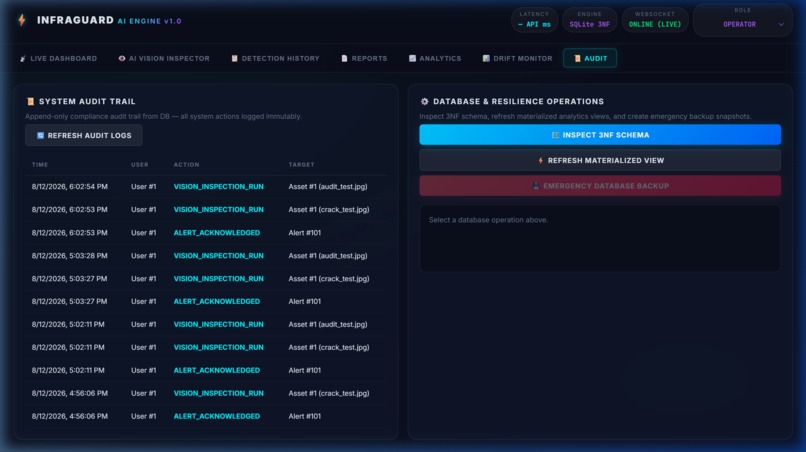Viewport: 806px width, 452px height.
Task: Click ALERT_ACKNOWLEDGED in the 5:02:11 PM row
Action: [216, 370]
